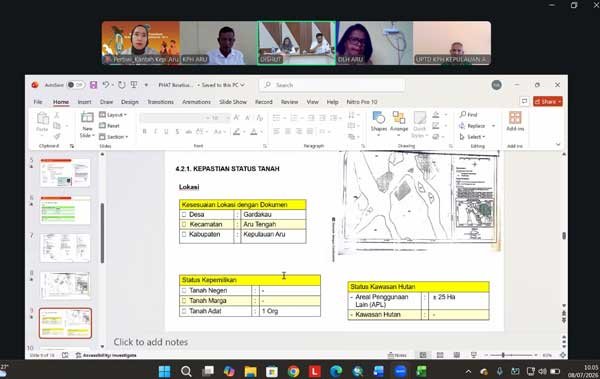The width and height of the screenshot is (600, 379).
Task: Click the Share button
Action: click(x=548, y=101)
